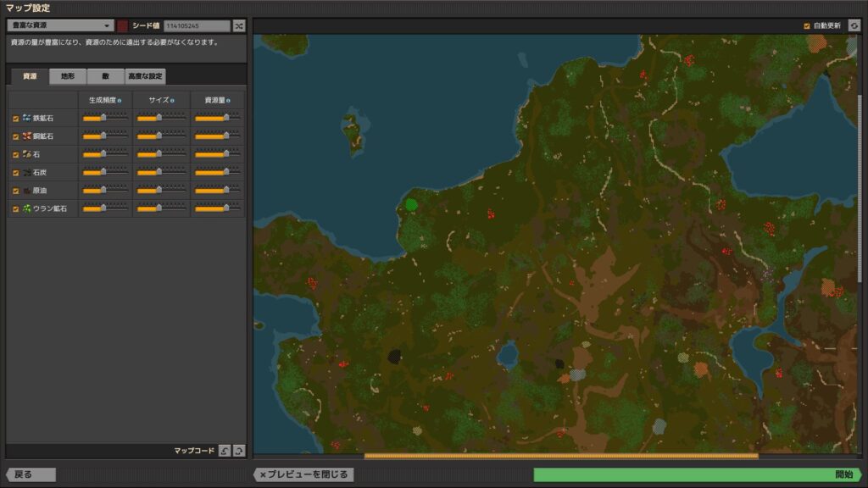Viewport: 868px width, 488px height.
Task: Click the map preview horizontal scrollbar
Action: click(x=561, y=456)
